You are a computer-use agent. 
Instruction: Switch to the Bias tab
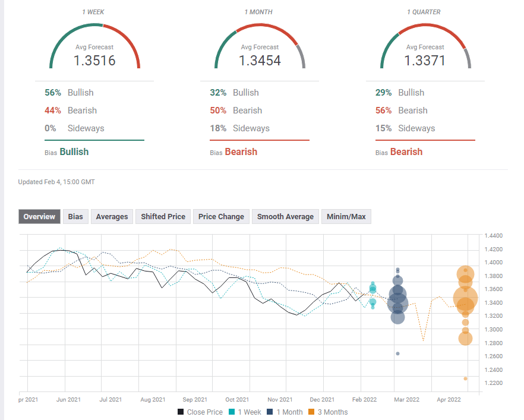[x=75, y=217]
